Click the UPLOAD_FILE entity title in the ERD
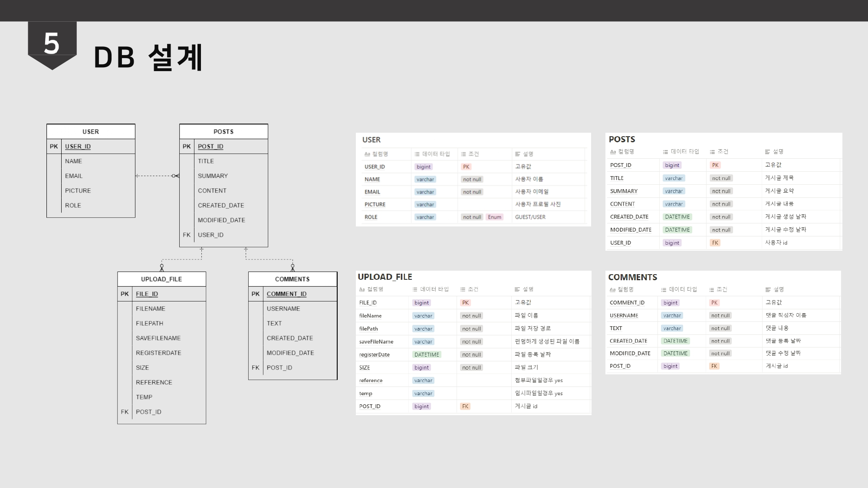Viewport: 868px width, 488px height. (x=162, y=279)
